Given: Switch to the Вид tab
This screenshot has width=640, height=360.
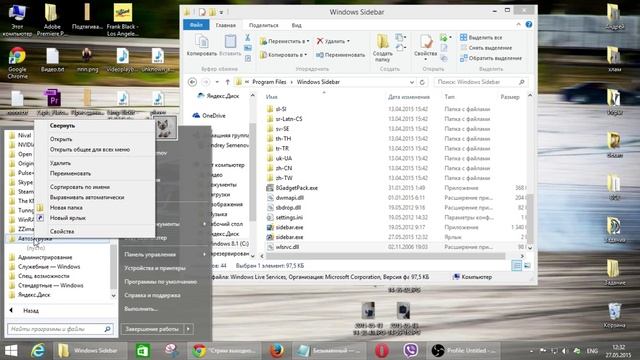Looking at the screenshot, I should coord(296,25).
